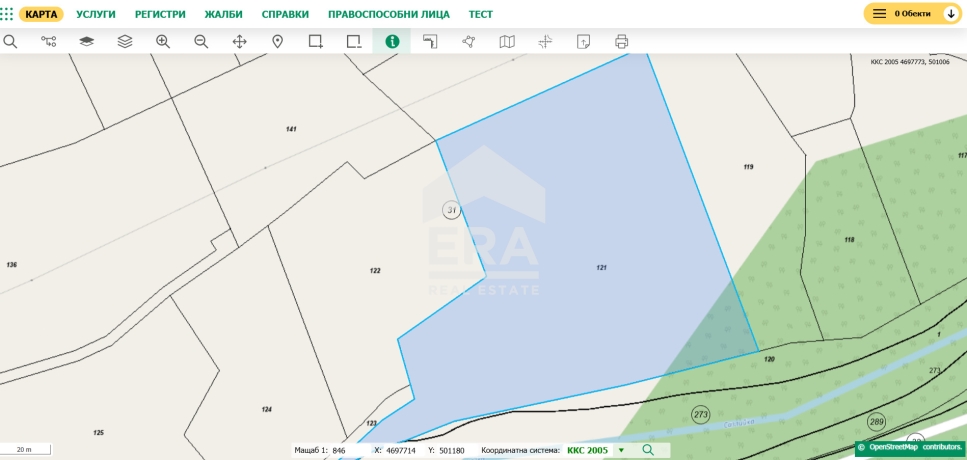Click the X coordinate input field
Screen dimensions: 967x460
tap(401, 451)
